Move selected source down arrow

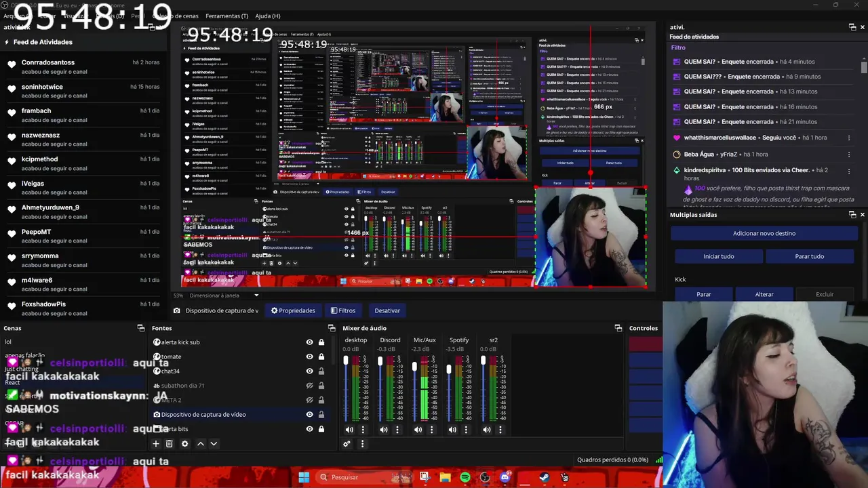pos(214,444)
